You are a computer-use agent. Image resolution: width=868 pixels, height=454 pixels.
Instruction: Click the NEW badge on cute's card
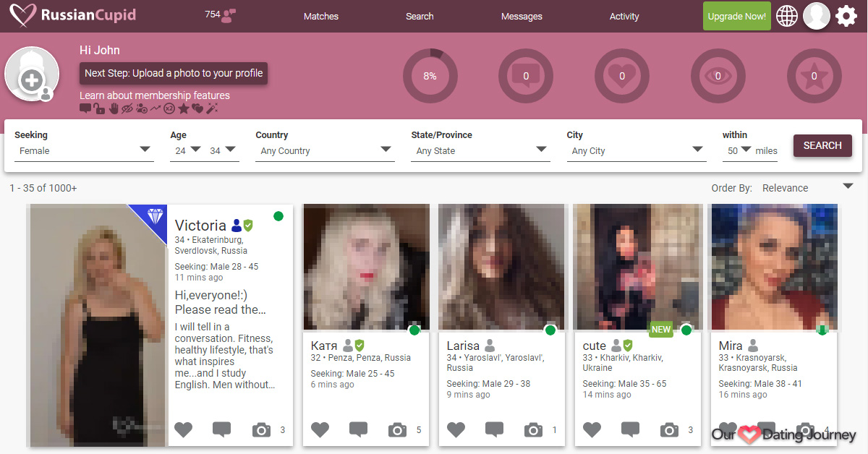coord(661,330)
